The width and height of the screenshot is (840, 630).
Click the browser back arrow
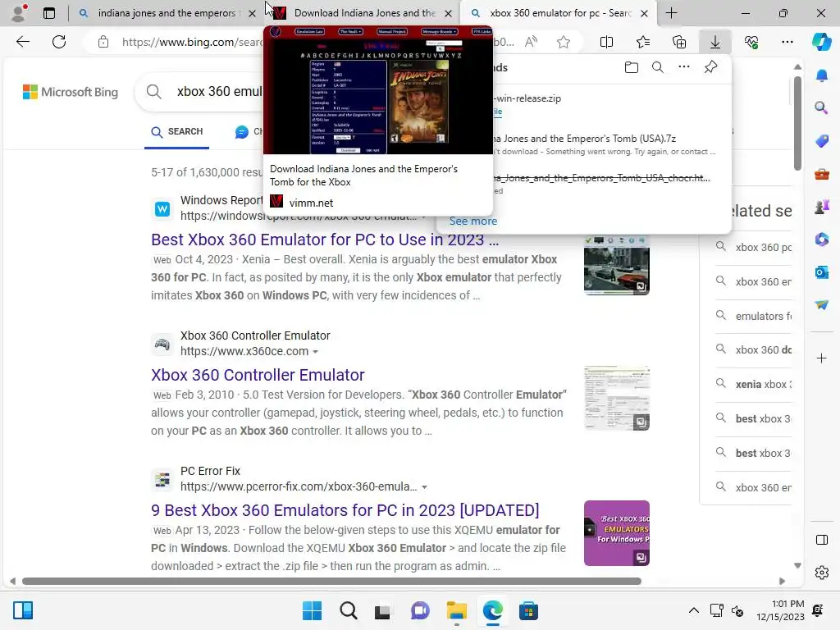(22, 42)
